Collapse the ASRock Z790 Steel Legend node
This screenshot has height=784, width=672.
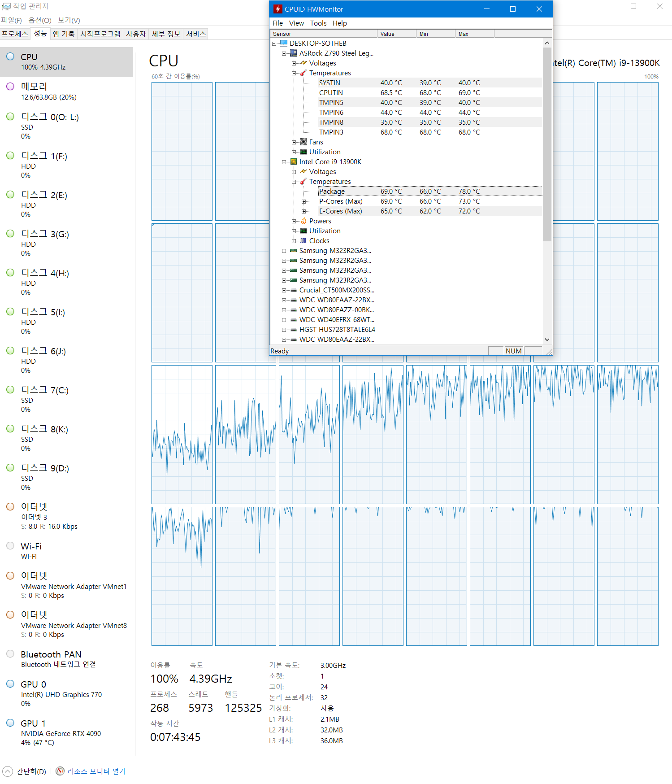[x=284, y=53]
